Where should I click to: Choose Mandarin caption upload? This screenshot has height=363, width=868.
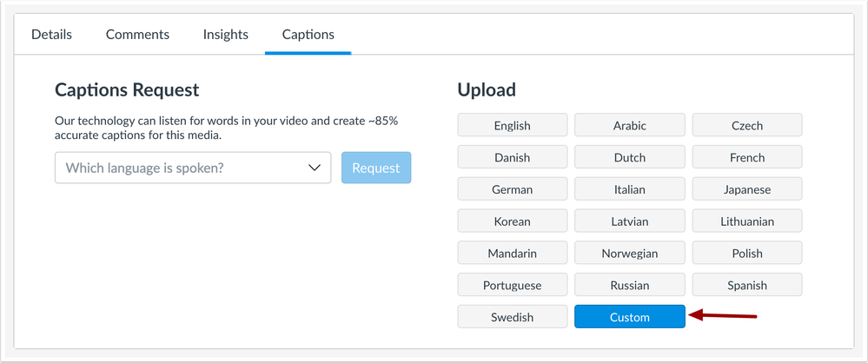512,254
